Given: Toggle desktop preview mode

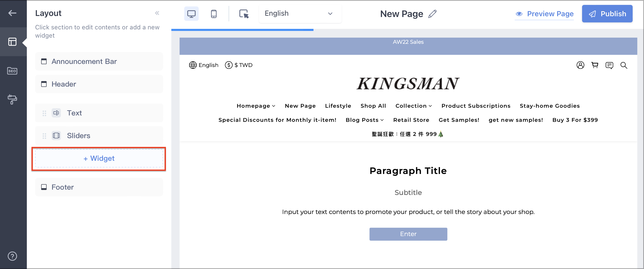Looking at the screenshot, I should [x=191, y=14].
